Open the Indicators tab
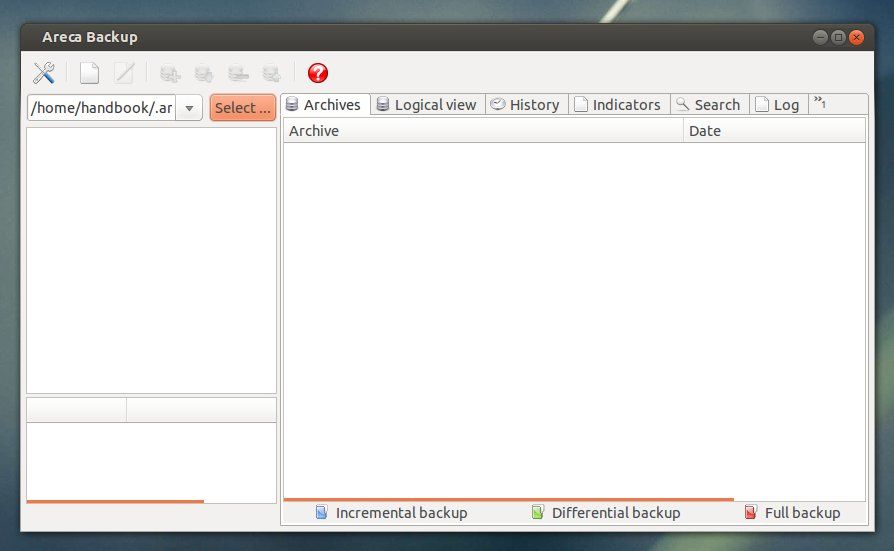894x551 pixels. pyautogui.click(x=619, y=105)
